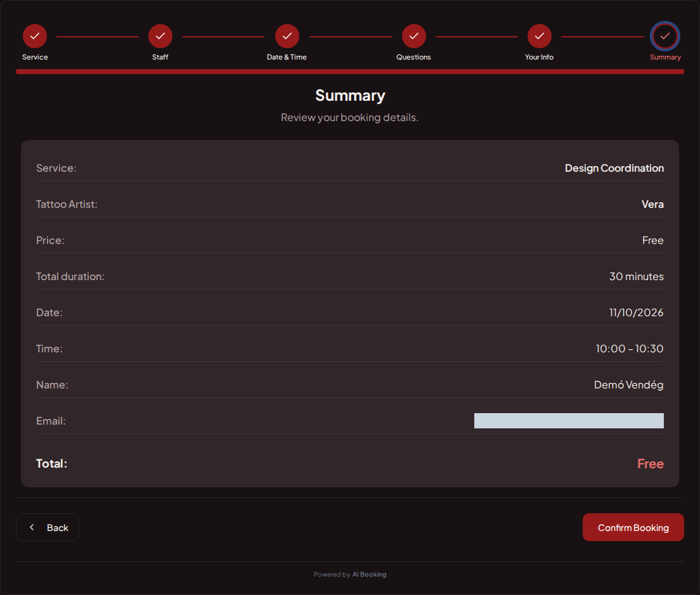Click the Summary step circle

tap(665, 36)
